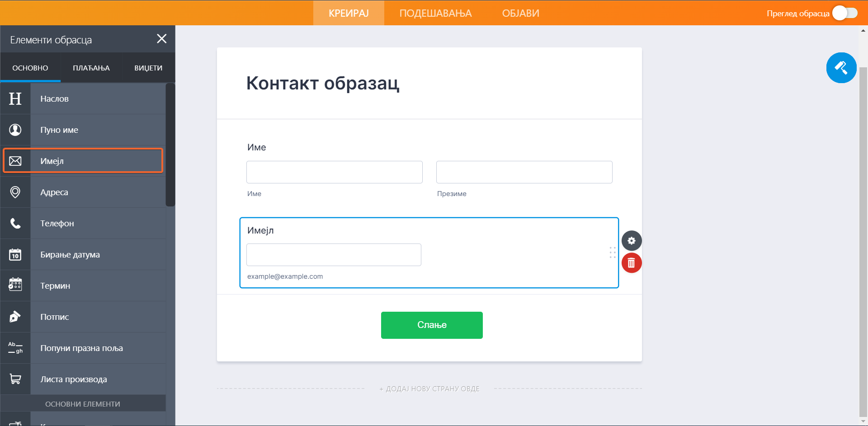Click inside the Име input field

[334, 172]
